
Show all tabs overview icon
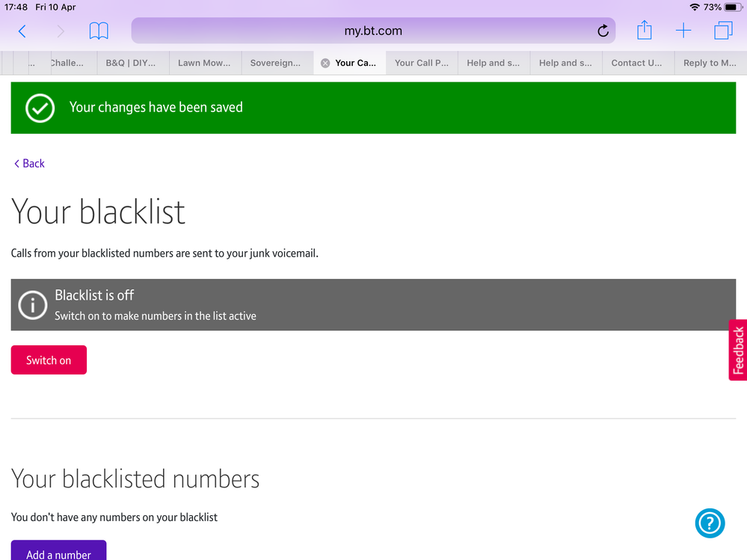coord(723,31)
